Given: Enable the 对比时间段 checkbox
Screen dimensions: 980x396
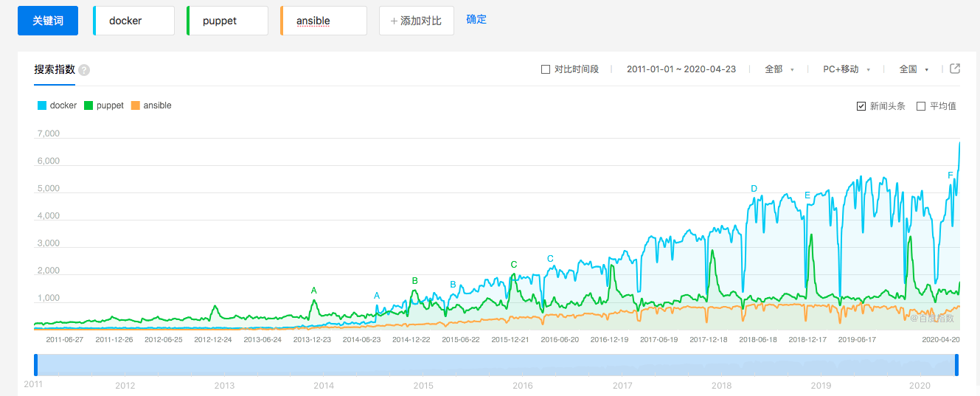Looking at the screenshot, I should coord(546,69).
